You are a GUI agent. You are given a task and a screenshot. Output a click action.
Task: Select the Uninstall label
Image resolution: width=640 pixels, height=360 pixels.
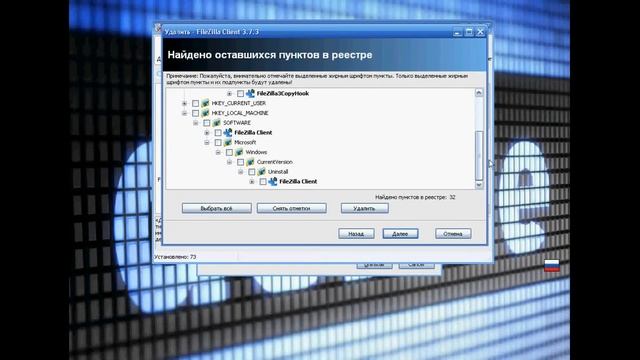[x=278, y=172]
